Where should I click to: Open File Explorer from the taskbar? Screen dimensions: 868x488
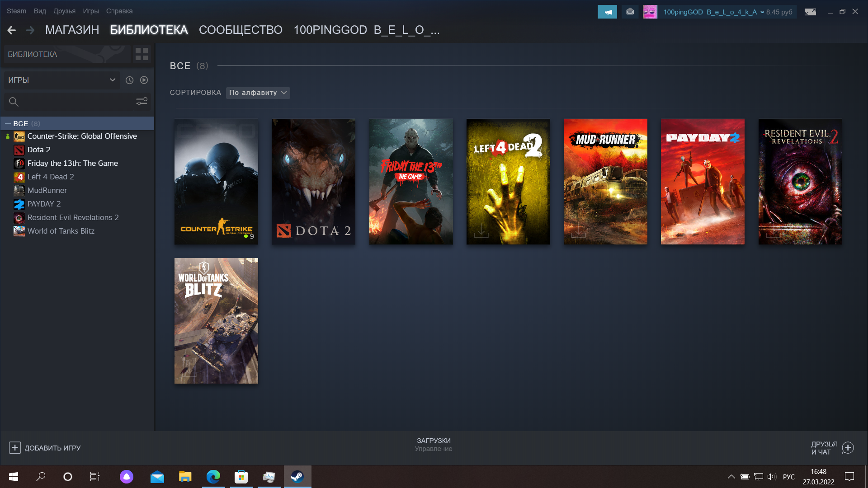185,477
